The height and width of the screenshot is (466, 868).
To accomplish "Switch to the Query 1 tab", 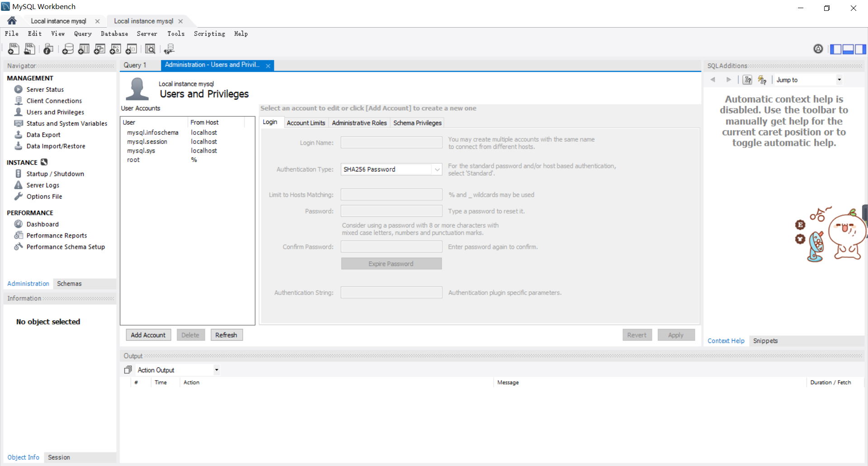I will click(x=135, y=65).
